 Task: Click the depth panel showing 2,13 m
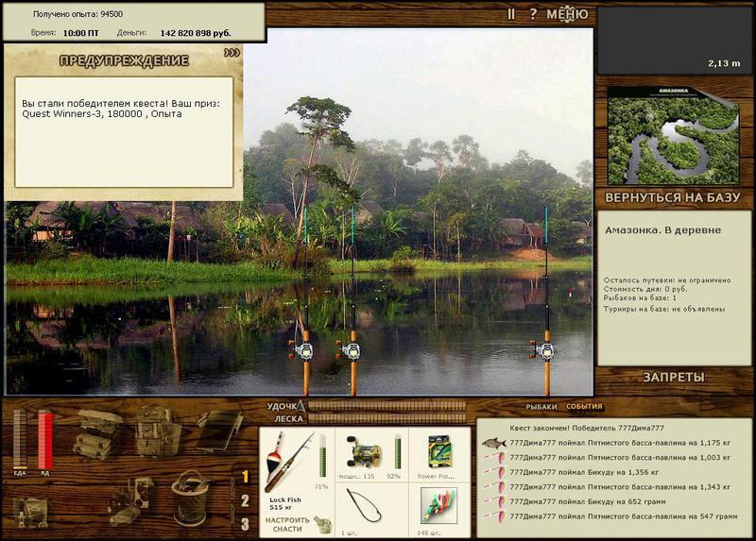tap(674, 41)
